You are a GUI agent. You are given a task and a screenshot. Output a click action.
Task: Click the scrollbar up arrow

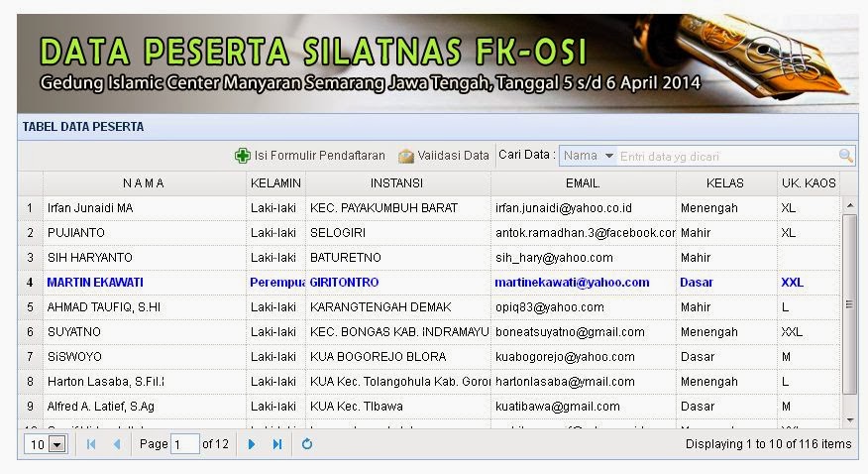tap(850, 205)
